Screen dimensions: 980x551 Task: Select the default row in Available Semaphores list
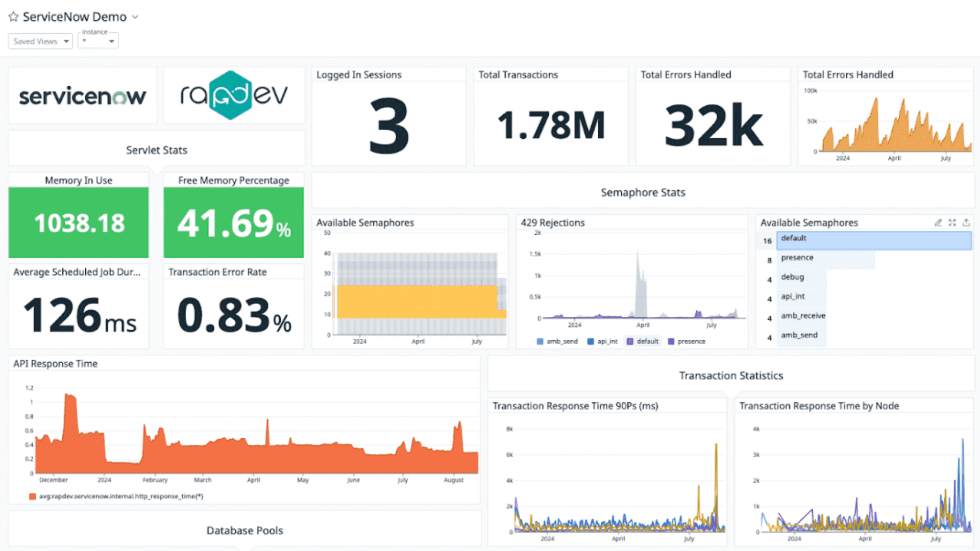(874, 241)
